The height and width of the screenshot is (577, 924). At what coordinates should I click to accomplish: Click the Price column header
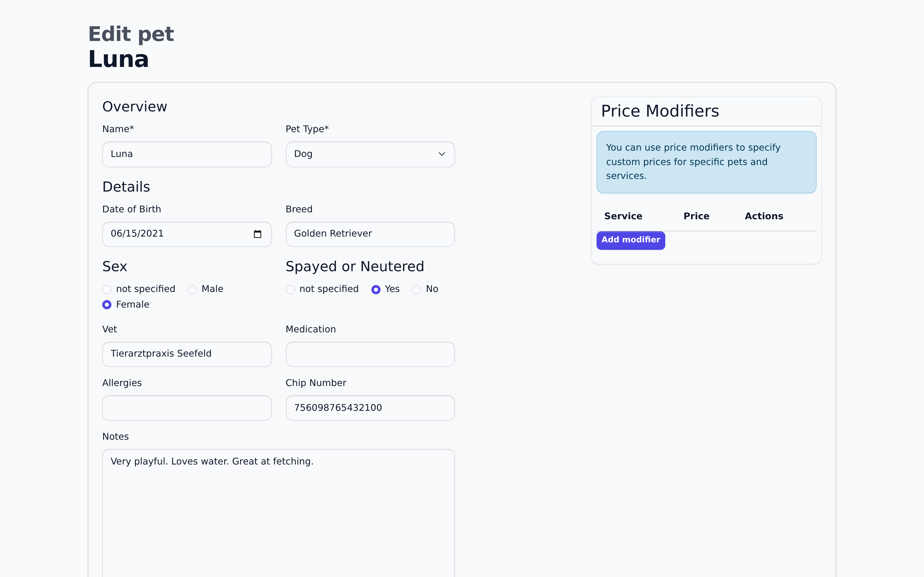click(x=696, y=216)
